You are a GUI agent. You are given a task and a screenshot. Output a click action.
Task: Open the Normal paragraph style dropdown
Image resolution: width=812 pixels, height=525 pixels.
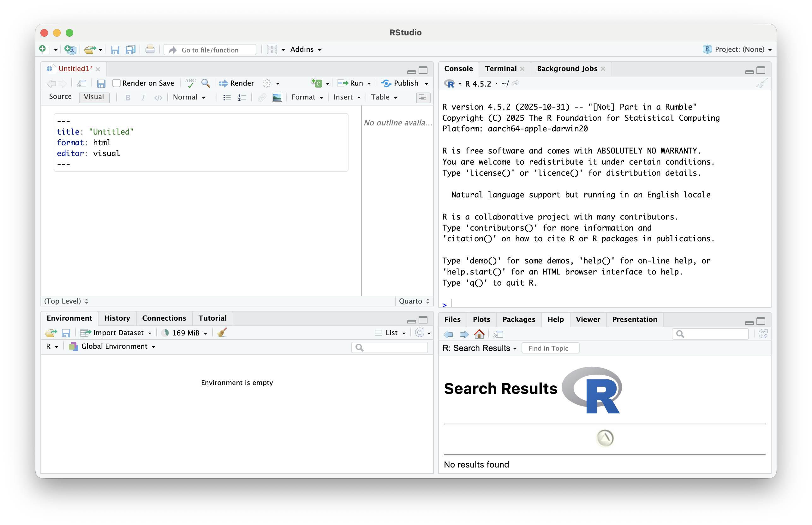coord(189,98)
